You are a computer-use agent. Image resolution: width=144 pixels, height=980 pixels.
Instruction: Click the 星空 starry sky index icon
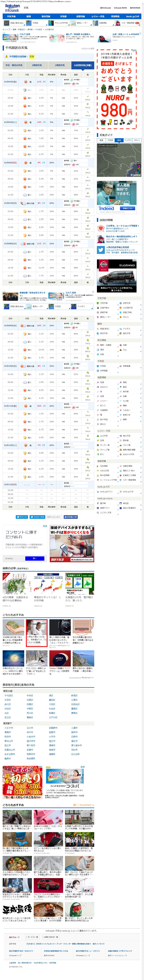click(121, 387)
